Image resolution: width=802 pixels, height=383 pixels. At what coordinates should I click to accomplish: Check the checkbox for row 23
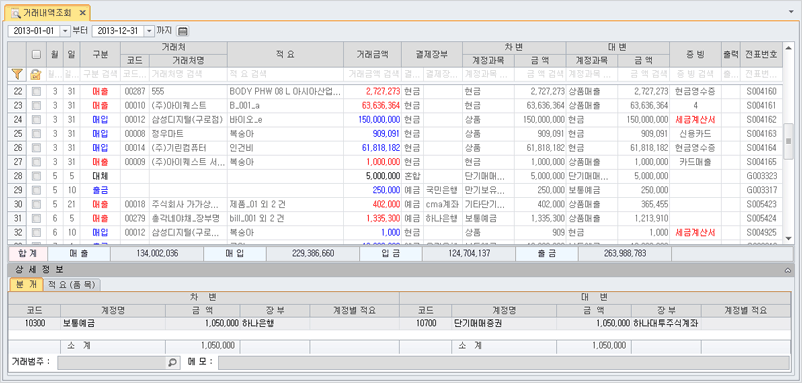point(35,106)
